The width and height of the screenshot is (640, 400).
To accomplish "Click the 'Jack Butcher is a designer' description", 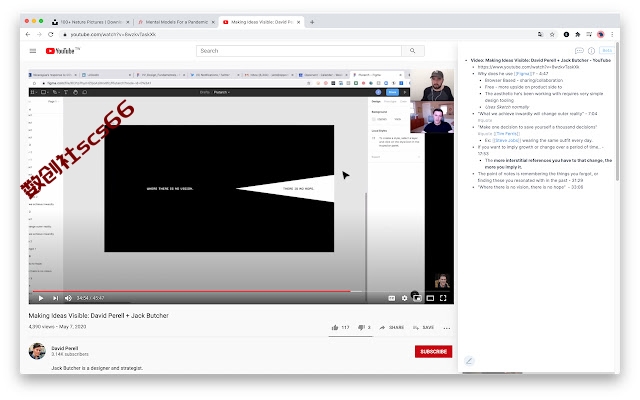I will [97, 368].
